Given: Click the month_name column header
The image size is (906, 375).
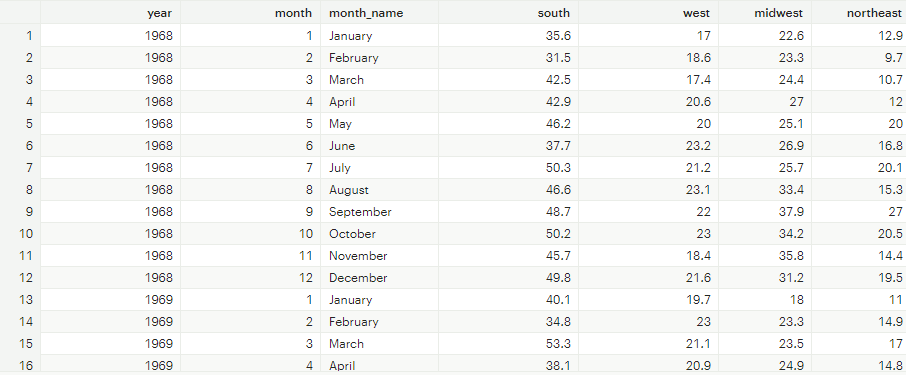Looking at the screenshot, I should point(379,13).
